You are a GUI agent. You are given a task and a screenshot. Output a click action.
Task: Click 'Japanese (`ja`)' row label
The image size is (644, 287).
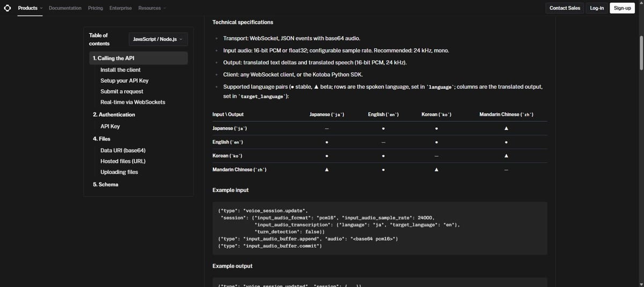tap(230, 128)
